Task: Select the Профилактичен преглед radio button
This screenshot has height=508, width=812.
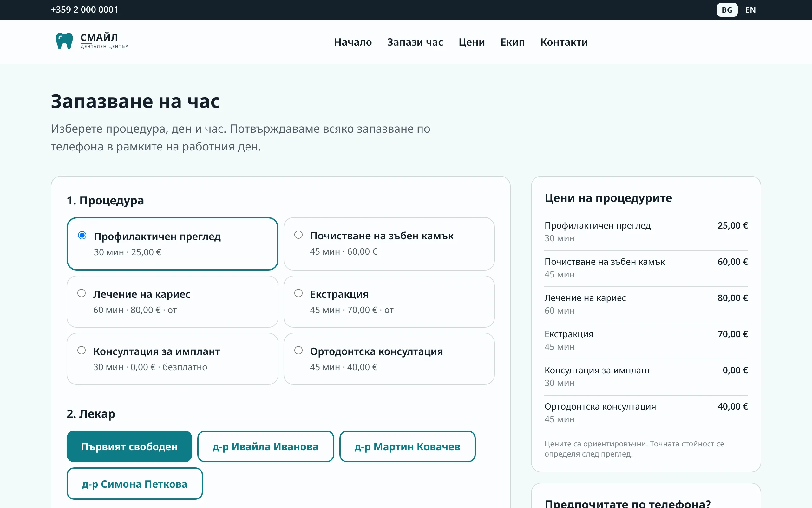Action: (82, 235)
